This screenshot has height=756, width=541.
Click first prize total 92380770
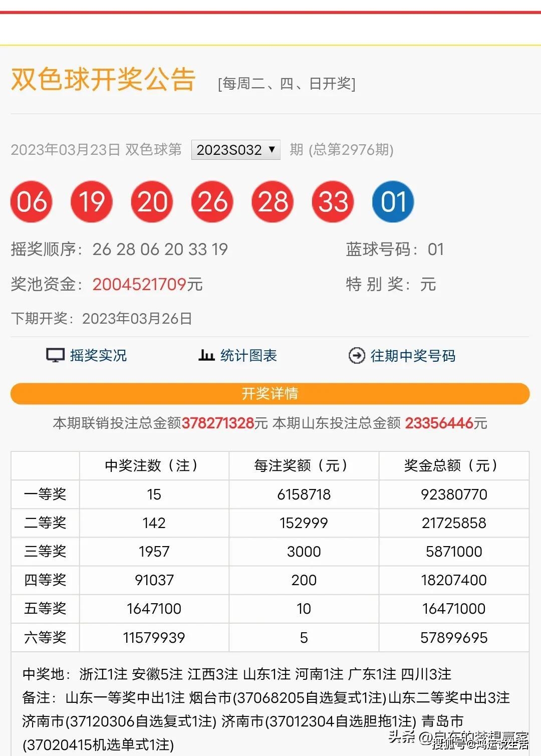pyautogui.click(x=454, y=494)
